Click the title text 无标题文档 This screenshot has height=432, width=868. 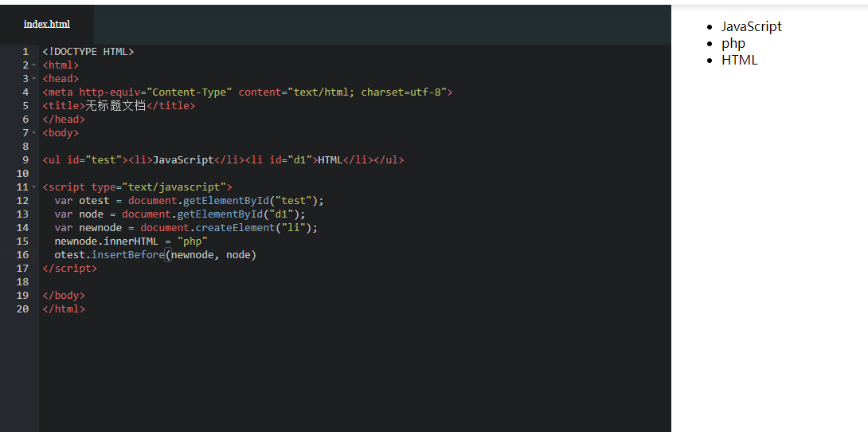pos(115,106)
